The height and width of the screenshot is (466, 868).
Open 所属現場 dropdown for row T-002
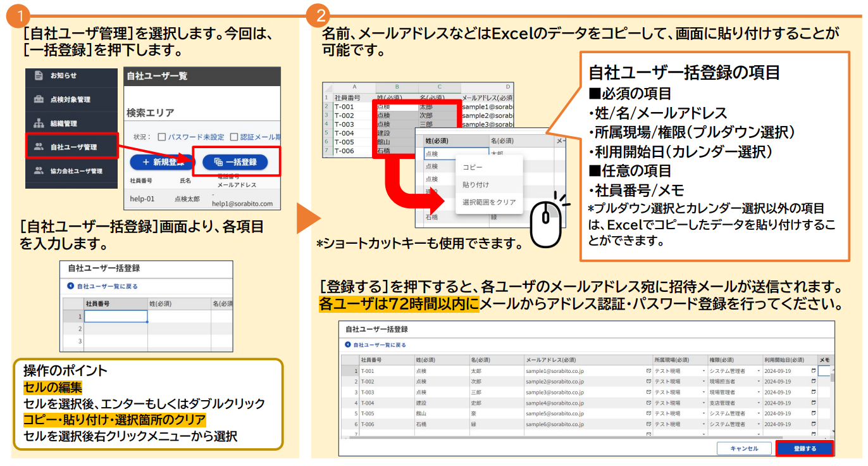point(704,382)
